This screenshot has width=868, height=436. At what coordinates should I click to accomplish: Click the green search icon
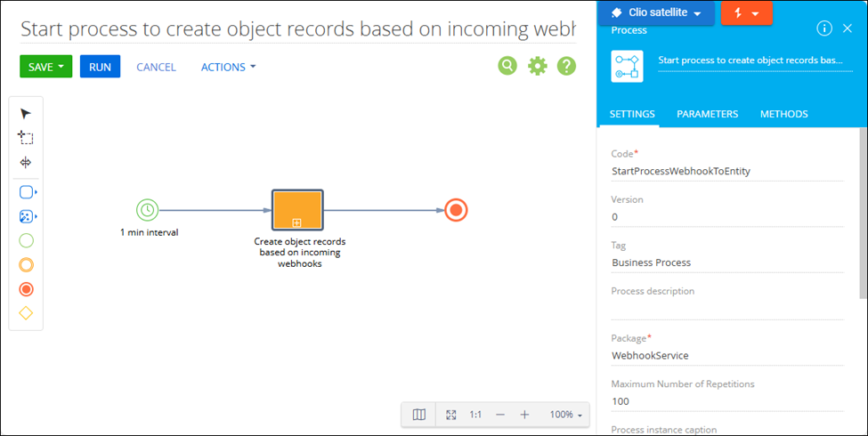(x=507, y=66)
